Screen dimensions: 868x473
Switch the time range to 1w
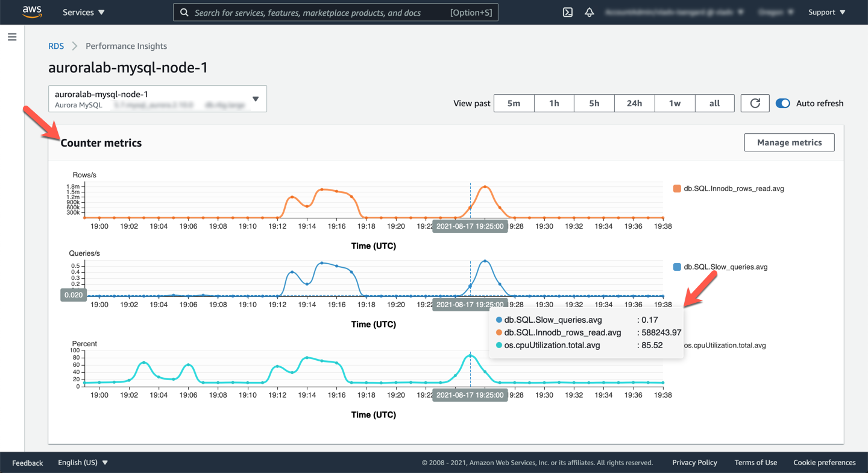point(675,103)
